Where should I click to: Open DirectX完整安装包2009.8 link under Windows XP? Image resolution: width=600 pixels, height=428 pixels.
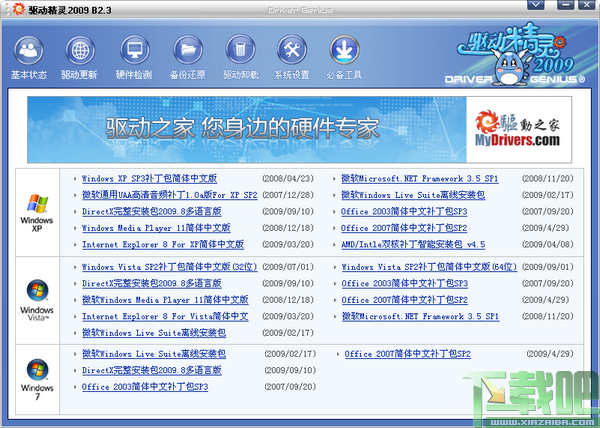click(x=152, y=212)
